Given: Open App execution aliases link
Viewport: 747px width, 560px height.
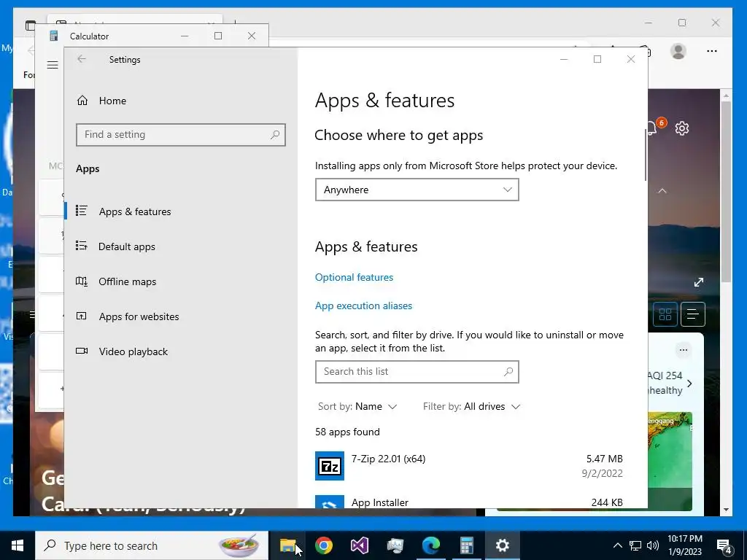Looking at the screenshot, I should pos(363,306).
